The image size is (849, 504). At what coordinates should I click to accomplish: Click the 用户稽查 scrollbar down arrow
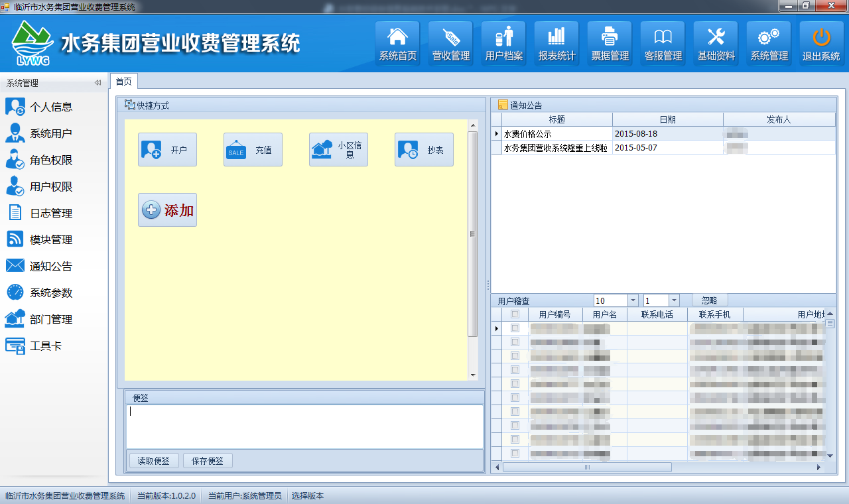[830, 456]
